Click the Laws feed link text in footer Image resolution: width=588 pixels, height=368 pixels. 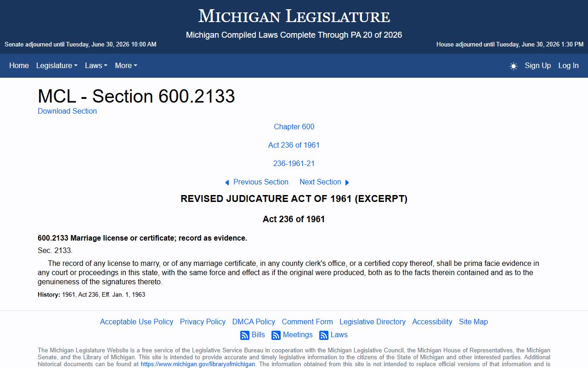(x=339, y=334)
